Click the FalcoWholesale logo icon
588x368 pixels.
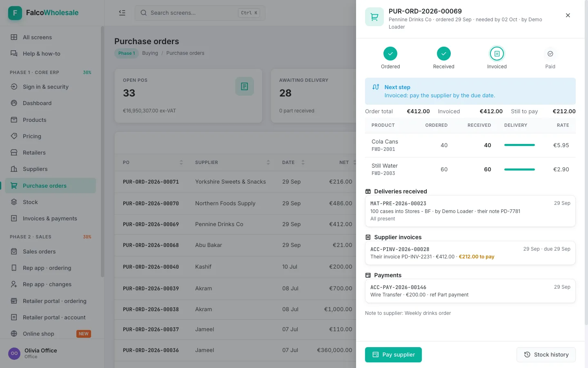click(15, 13)
